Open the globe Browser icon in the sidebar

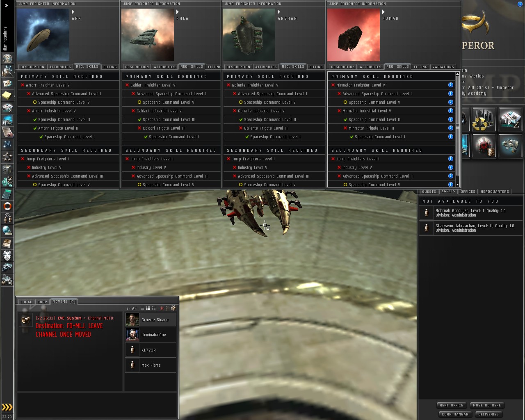coord(7,231)
